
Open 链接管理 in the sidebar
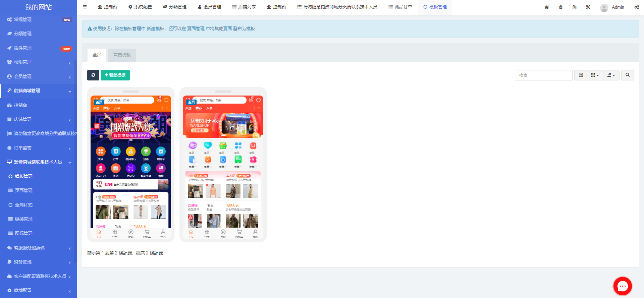(39, 219)
